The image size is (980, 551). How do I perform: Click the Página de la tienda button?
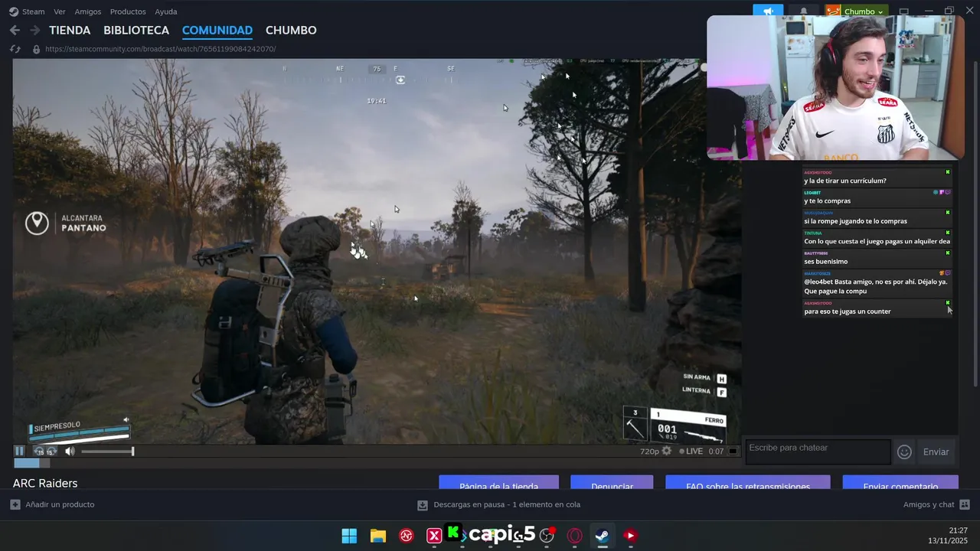tap(498, 483)
